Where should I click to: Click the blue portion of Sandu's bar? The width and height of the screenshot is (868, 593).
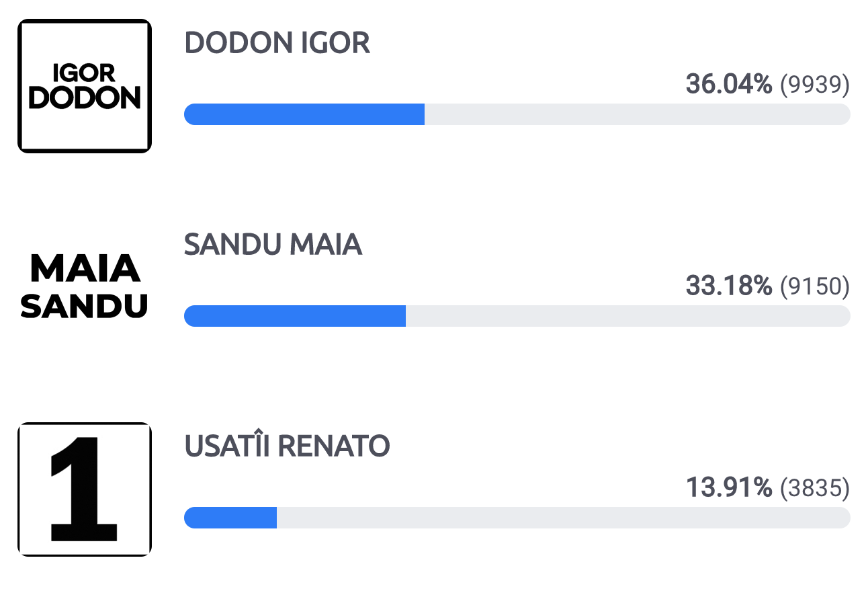click(295, 316)
